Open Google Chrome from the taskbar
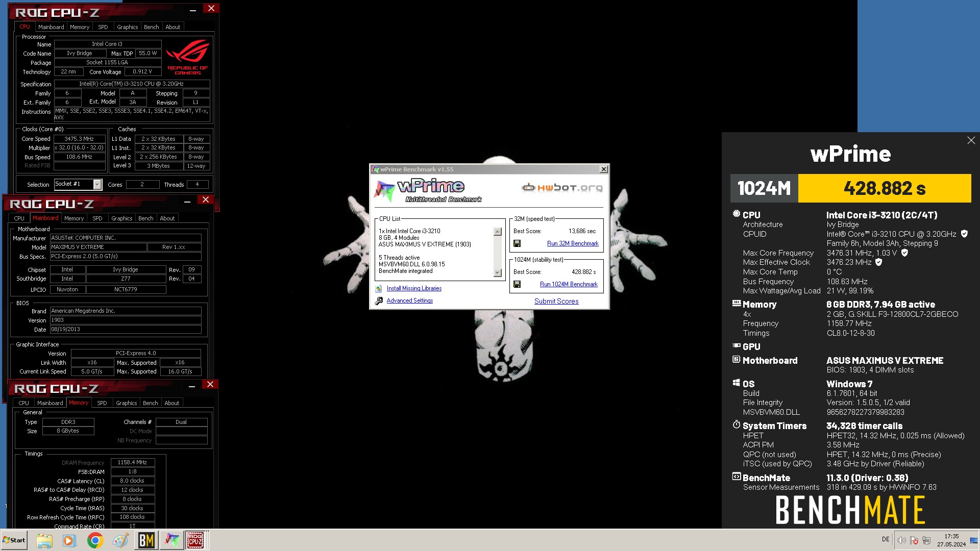Screen dimensions: 980x551 (95, 540)
